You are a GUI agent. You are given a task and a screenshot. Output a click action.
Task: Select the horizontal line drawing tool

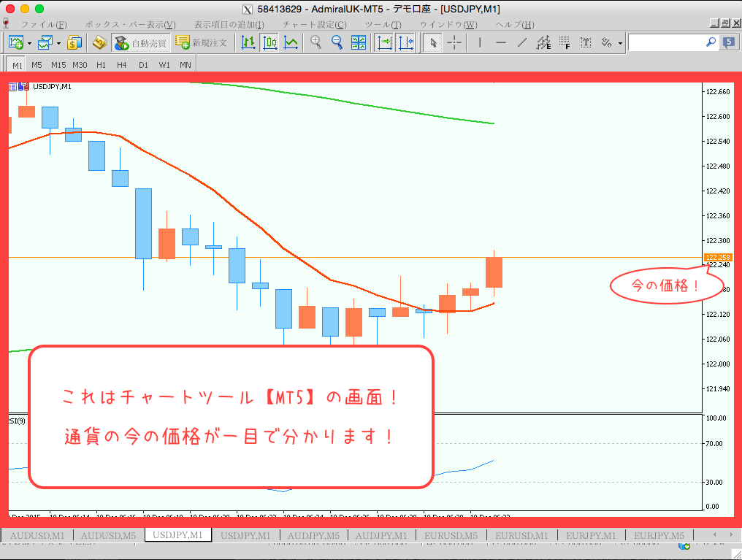(502, 42)
